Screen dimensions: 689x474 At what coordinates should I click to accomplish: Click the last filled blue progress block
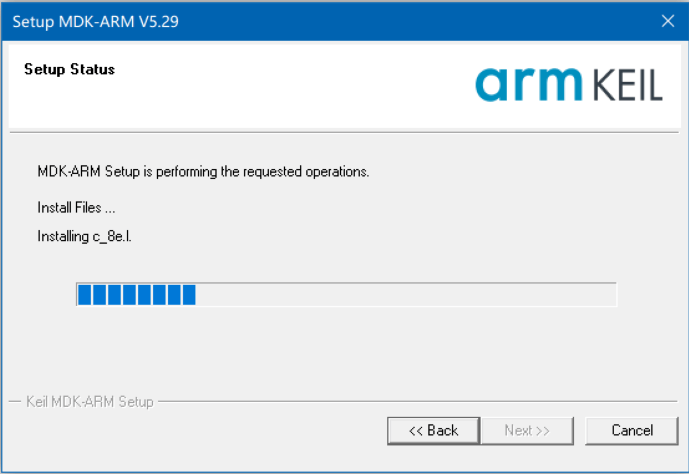(188, 294)
